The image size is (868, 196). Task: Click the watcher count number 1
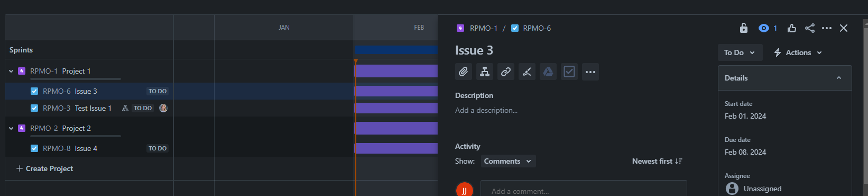(775, 28)
